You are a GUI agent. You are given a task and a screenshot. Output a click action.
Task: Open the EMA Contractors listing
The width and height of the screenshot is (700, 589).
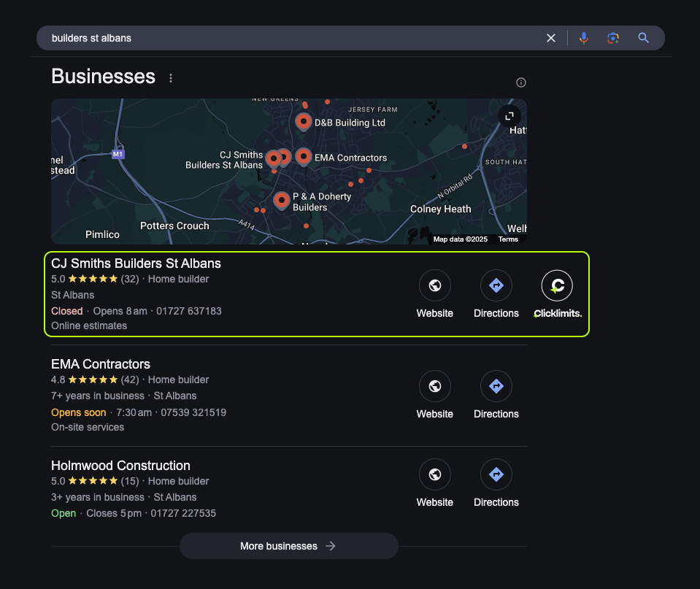(x=100, y=363)
